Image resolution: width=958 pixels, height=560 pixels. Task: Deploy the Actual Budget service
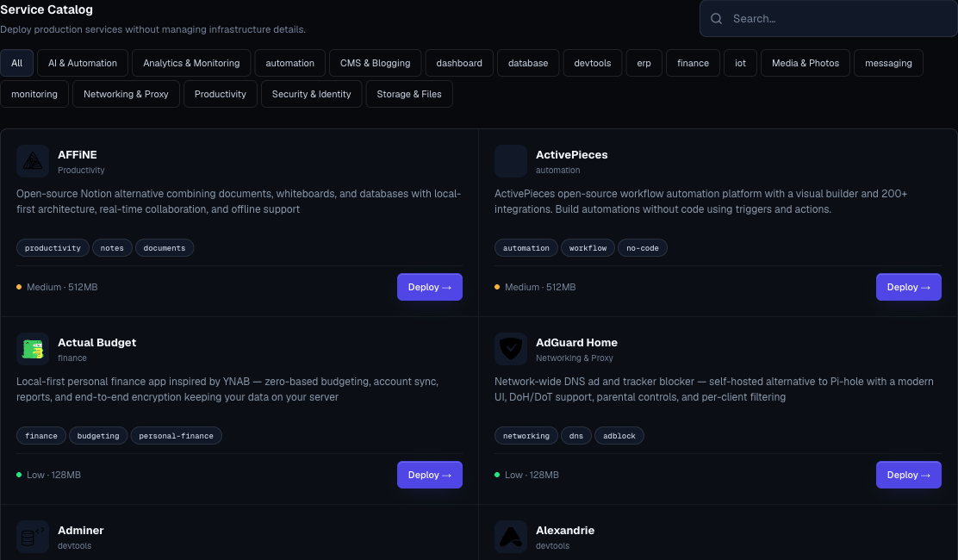point(430,475)
